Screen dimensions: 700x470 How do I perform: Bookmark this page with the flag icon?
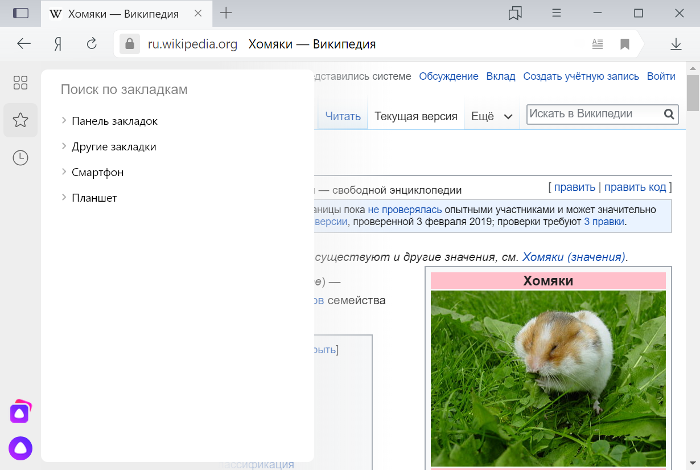click(625, 44)
